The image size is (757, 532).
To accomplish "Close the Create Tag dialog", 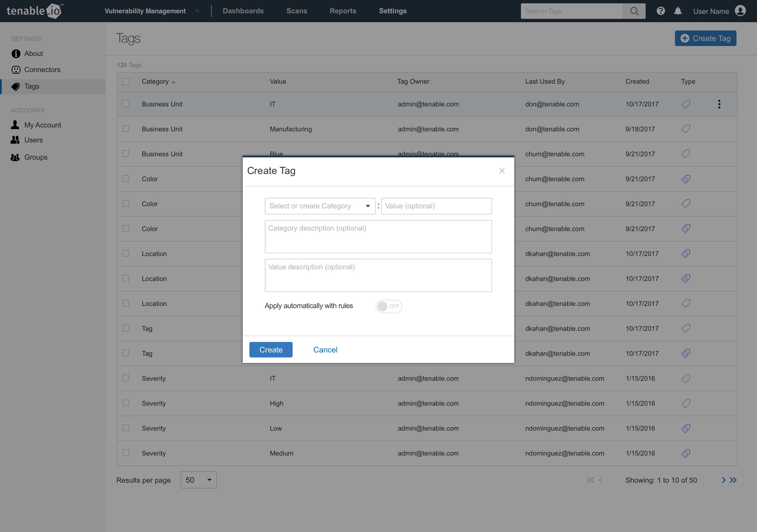I will 502,171.
